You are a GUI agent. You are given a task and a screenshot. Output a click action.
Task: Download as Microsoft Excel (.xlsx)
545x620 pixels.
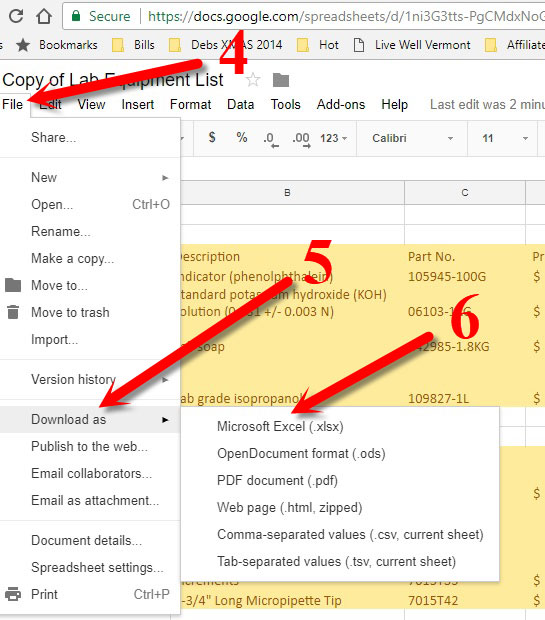coord(340,426)
